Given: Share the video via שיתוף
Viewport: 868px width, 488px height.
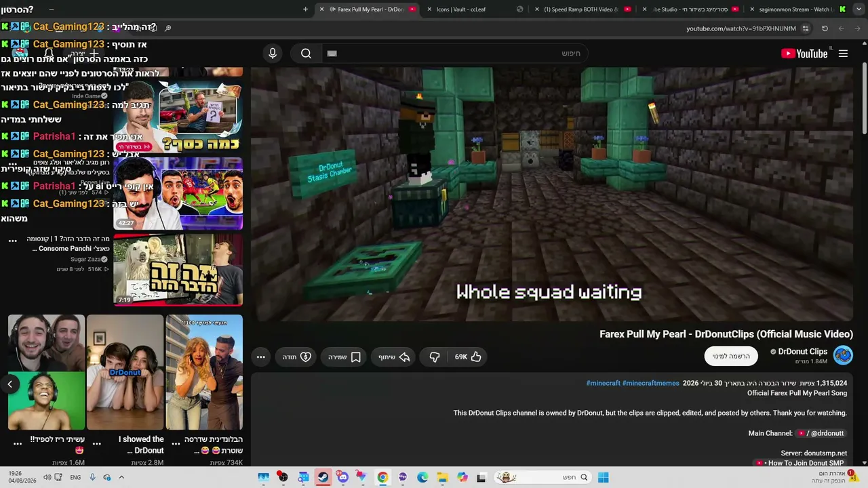Looking at the screenshot, I should [395, 357].
